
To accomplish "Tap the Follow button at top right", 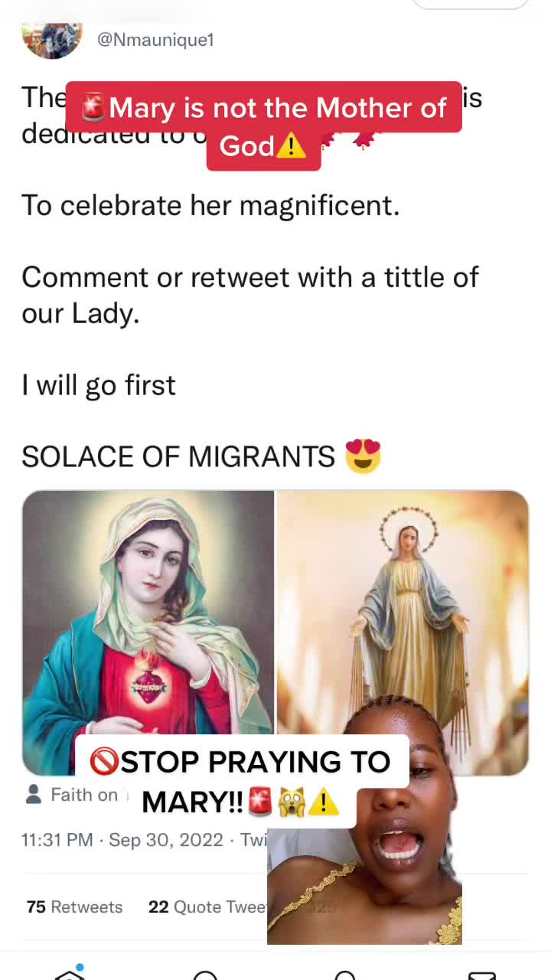I will [470, 4].
